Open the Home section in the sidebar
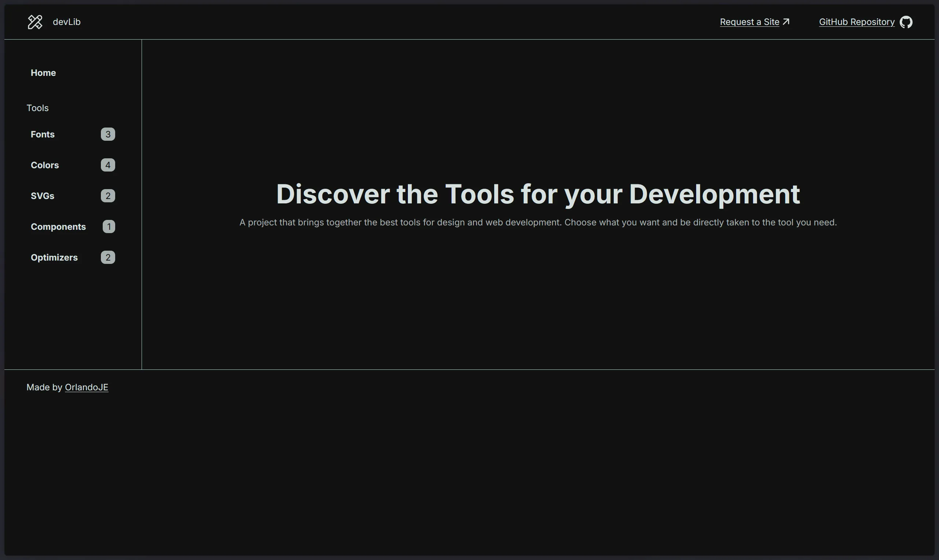Viewport: 939px width, 560px height. pyautogui.click(x=43, y=73)
